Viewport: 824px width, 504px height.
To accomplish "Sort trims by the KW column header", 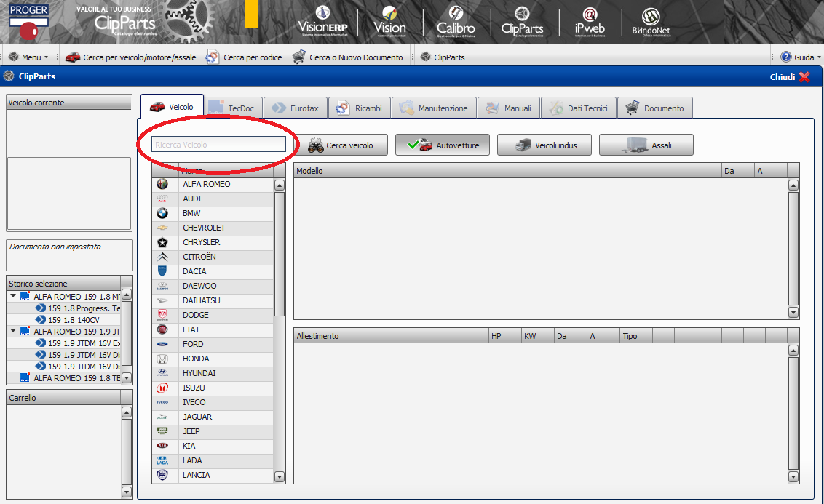I will point(538,336).
